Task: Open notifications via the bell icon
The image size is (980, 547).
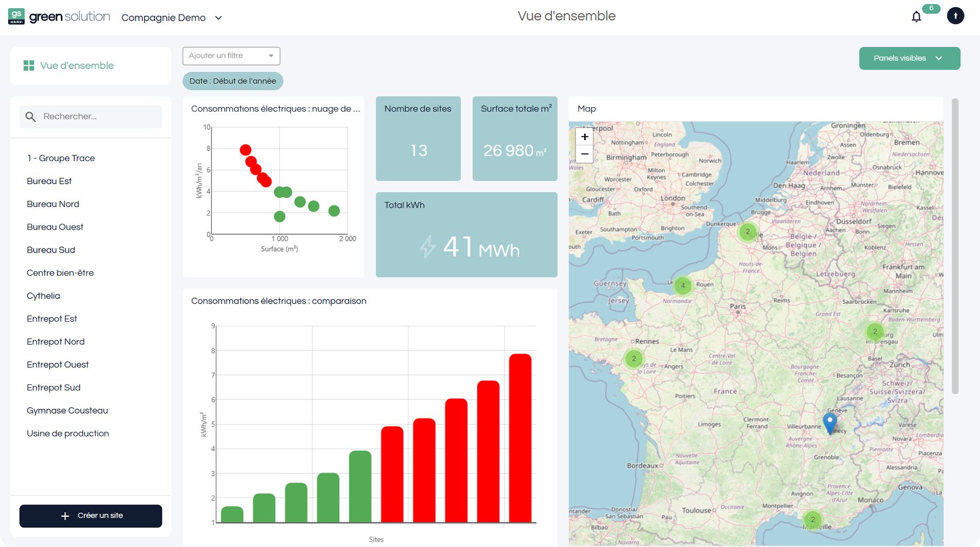Action: [916, 16]
